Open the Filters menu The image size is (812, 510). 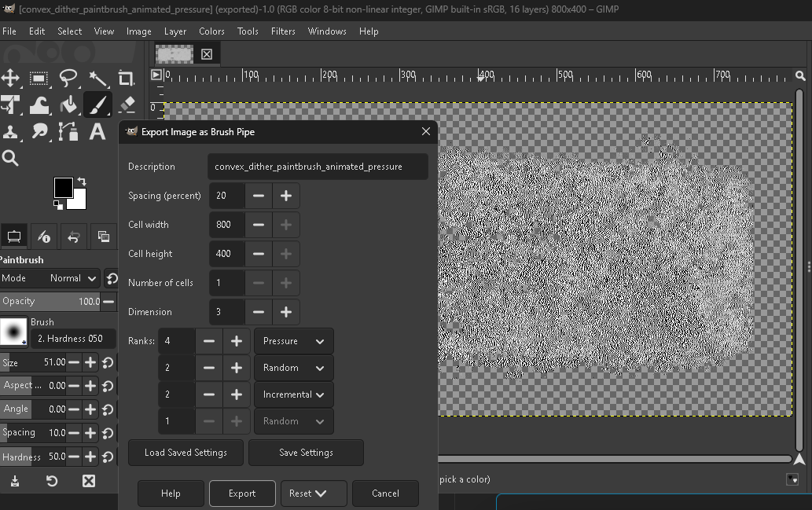coord(283,31)
